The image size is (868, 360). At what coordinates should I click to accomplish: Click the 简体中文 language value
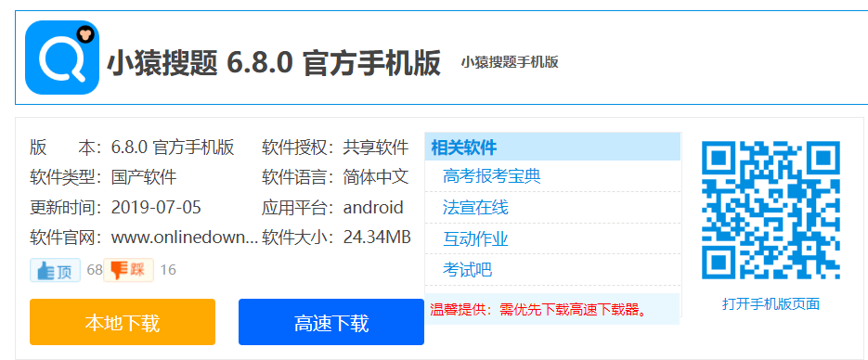point(376,177)
